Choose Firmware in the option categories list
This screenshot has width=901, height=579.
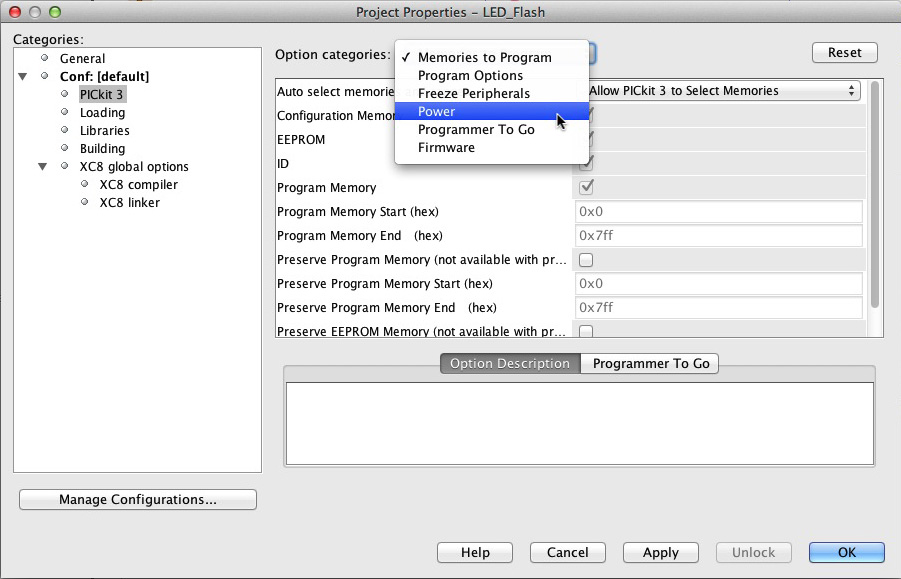446,148
